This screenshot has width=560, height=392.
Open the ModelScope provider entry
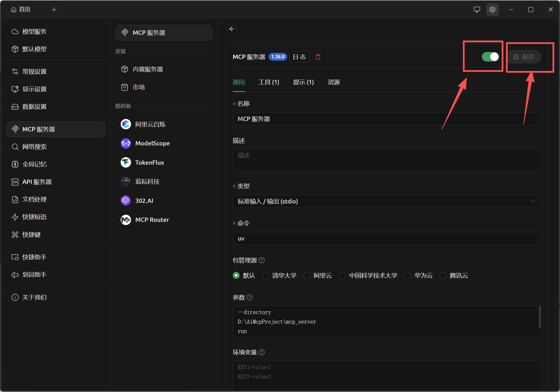click(152, 143)
